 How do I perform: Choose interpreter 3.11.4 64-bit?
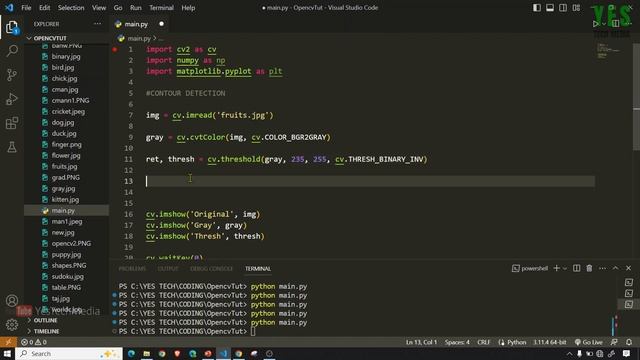[549, 342]
